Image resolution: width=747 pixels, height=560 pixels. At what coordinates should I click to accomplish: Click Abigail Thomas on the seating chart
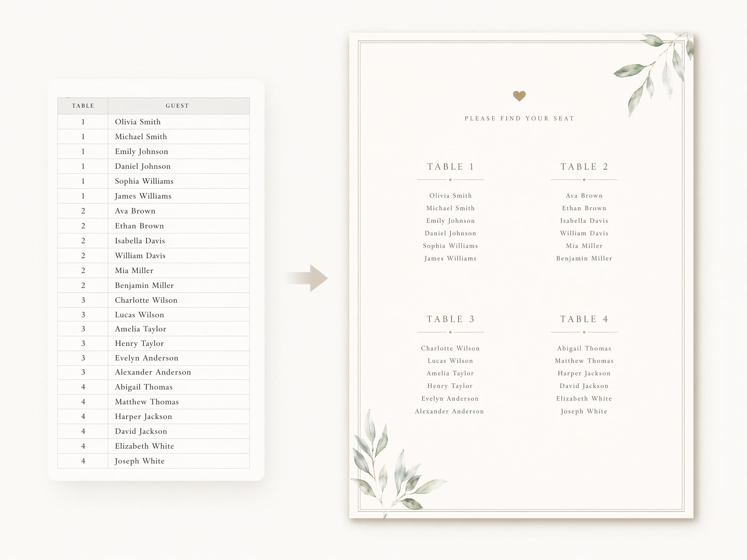click(x=584, y=348)
